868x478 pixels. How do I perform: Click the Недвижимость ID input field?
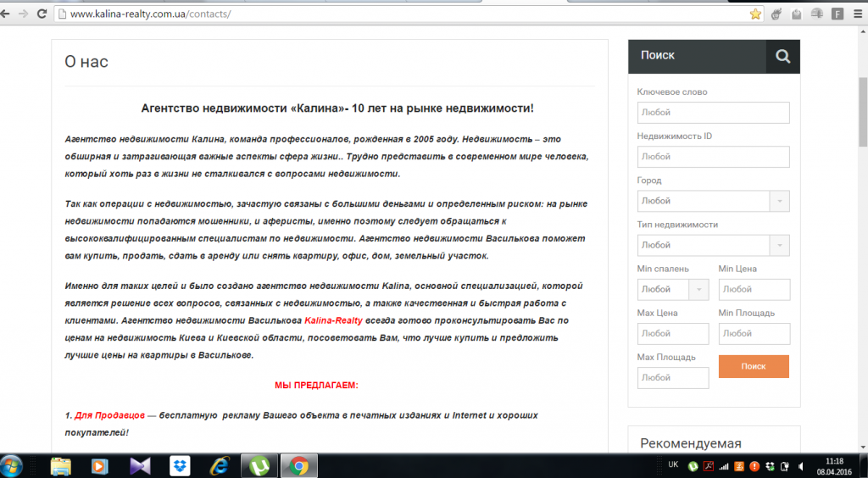tap(713, 157)
